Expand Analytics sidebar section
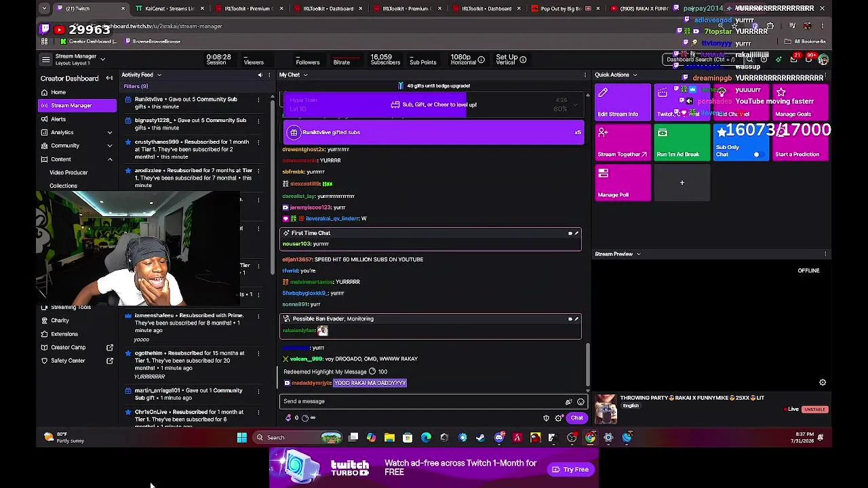The height and width of the screenshot is (488, 868). click(110, 132)
